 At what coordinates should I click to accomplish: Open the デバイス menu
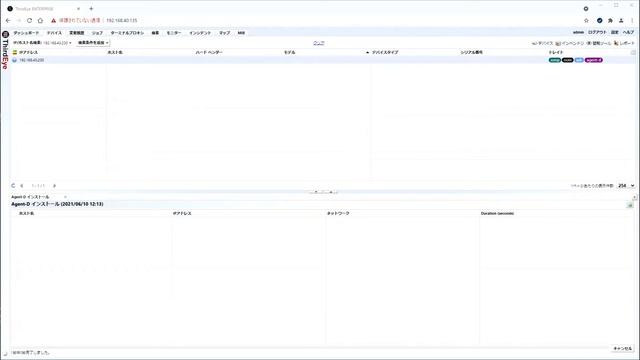pyautogui.click(x=54, y=33)
